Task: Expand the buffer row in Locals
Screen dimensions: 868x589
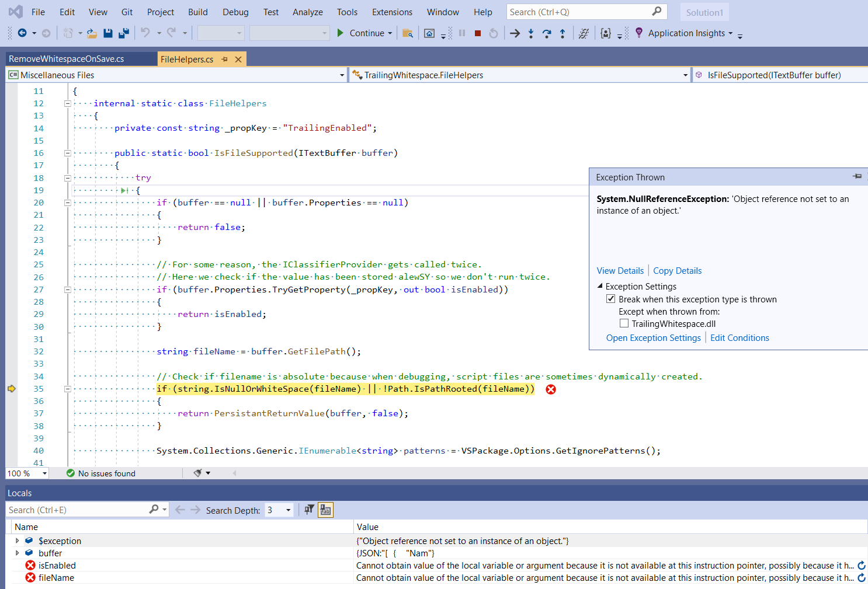Action: click(x=17, y=553)
